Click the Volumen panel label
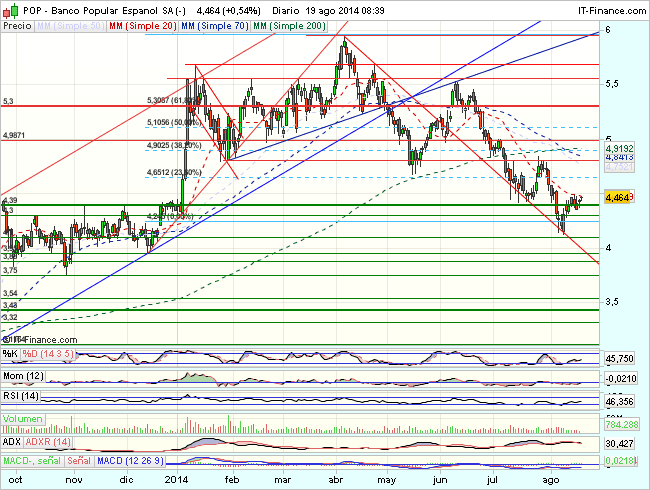650x490 pixels. coord(23,419)
